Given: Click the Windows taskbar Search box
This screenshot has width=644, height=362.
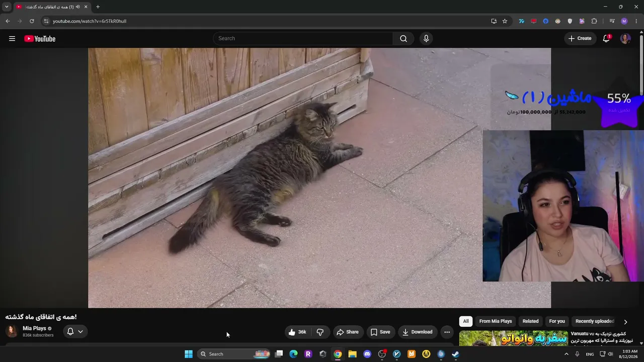Looking at the screenshot, I should click(x=235, y=354).
